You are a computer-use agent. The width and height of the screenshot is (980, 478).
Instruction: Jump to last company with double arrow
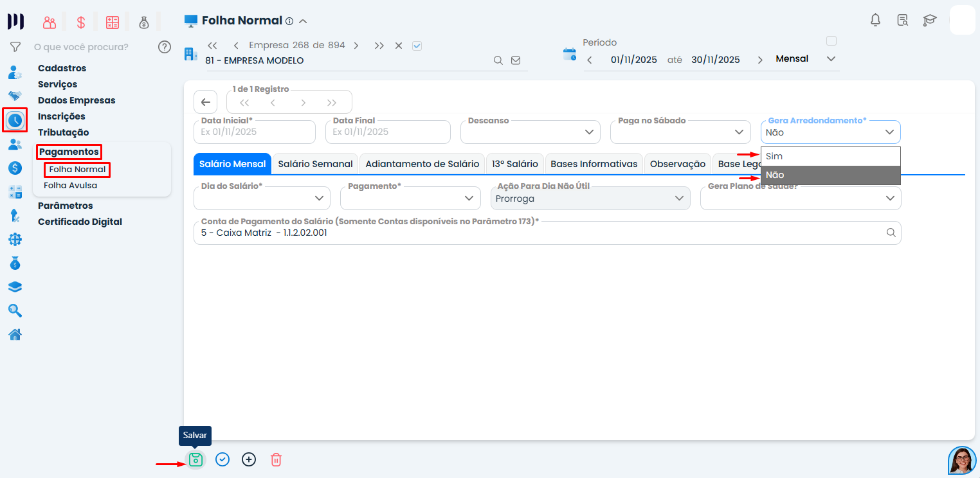379,46
